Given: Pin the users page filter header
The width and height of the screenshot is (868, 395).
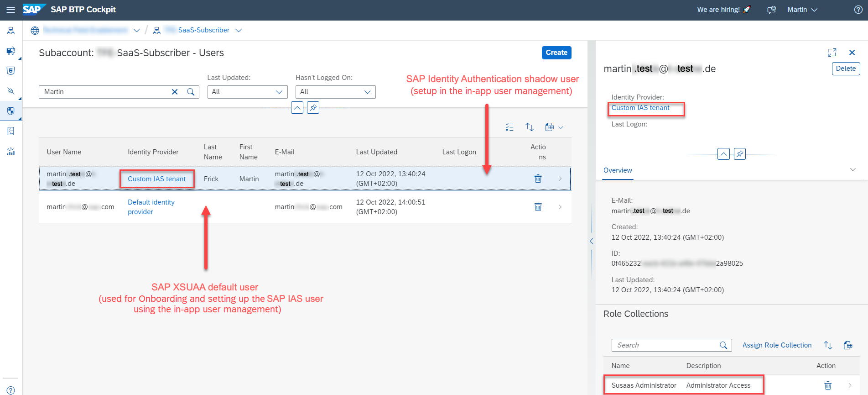Looking at the screenshot, I should [313, 108].
